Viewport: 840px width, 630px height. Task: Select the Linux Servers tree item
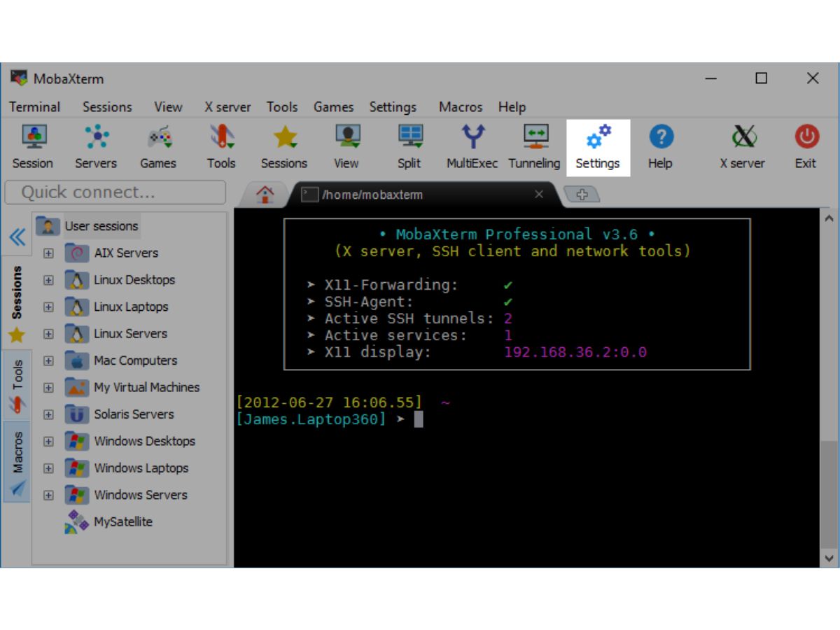coord(131,334)
